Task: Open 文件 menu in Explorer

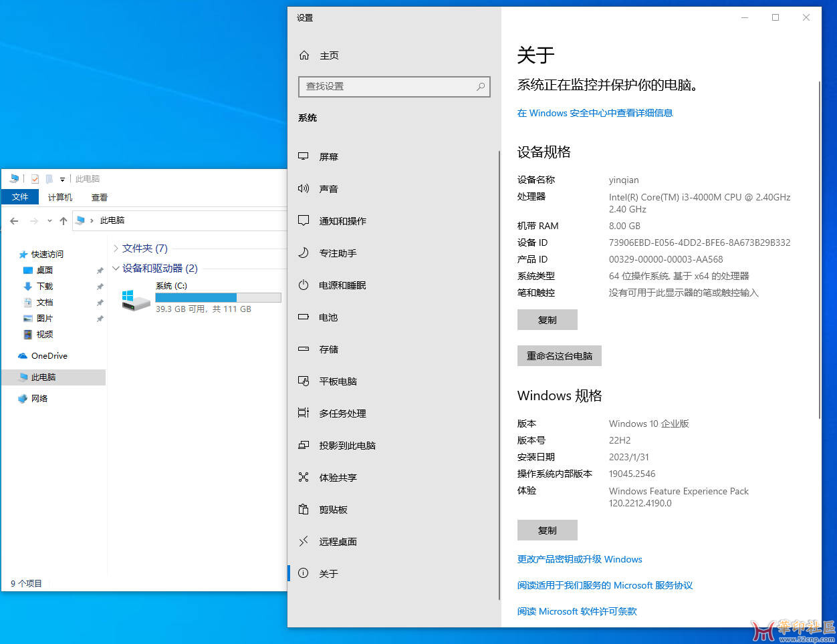Action: tap(20, 197)
